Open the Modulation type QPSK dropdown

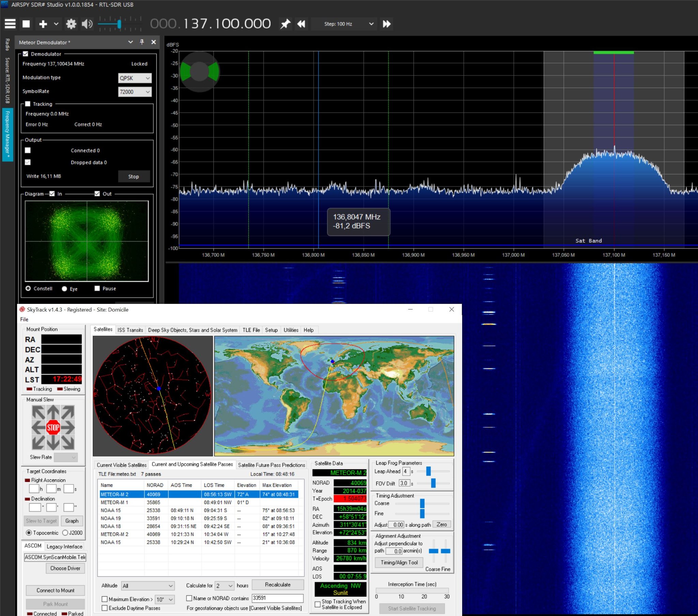(135, 78)
